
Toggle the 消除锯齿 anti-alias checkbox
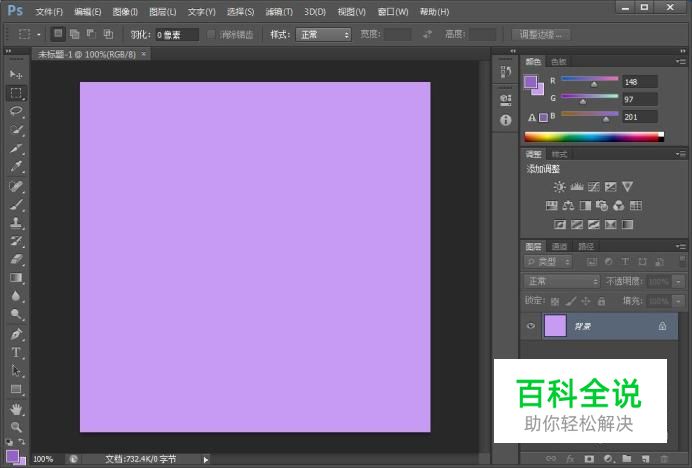[211, 34]
